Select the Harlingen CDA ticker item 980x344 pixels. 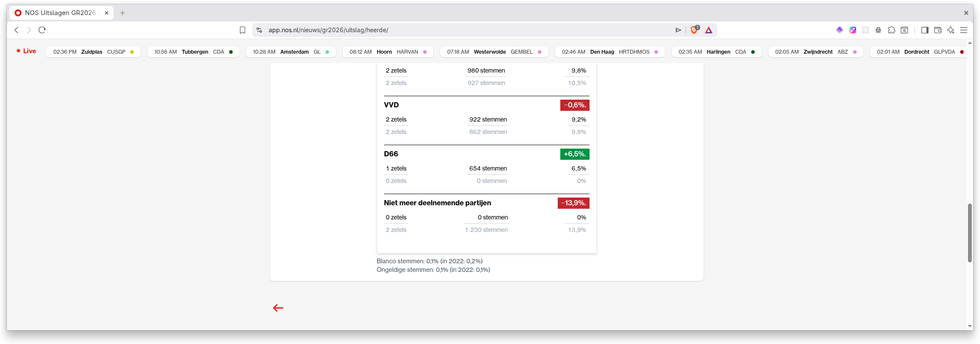[716, 52]
